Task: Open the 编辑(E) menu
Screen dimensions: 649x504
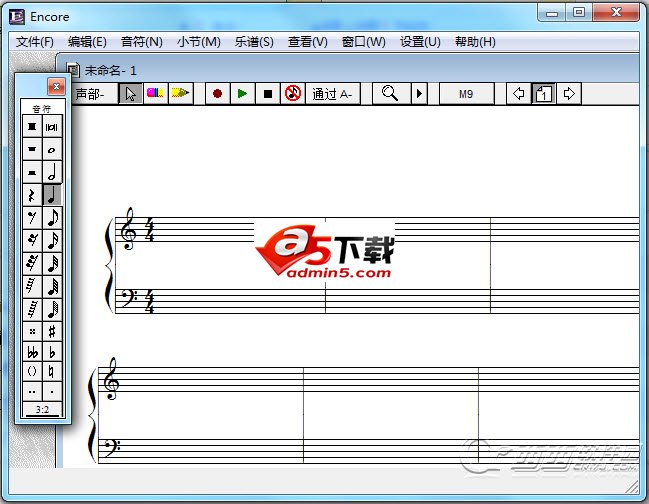Action: click(87, 42)
